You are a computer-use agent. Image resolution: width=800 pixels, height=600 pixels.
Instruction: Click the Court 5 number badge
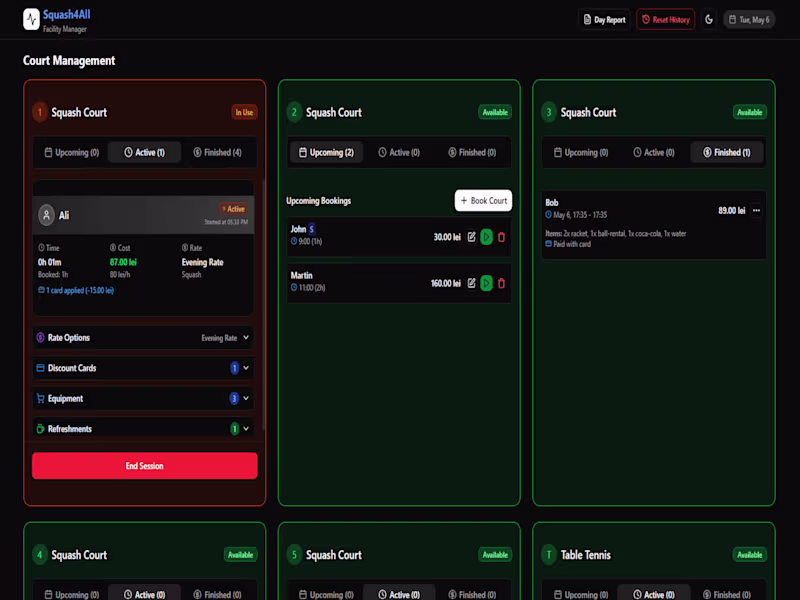tap(294, 555)
